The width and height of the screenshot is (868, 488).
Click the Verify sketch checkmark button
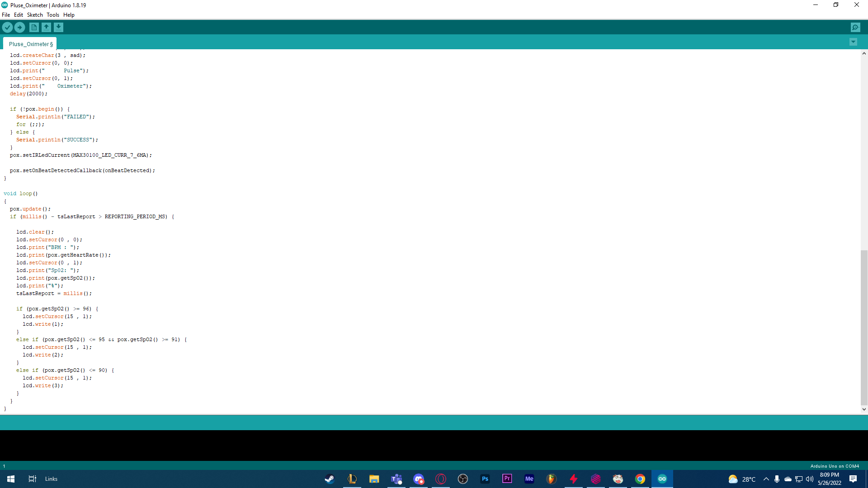(7, 28)
